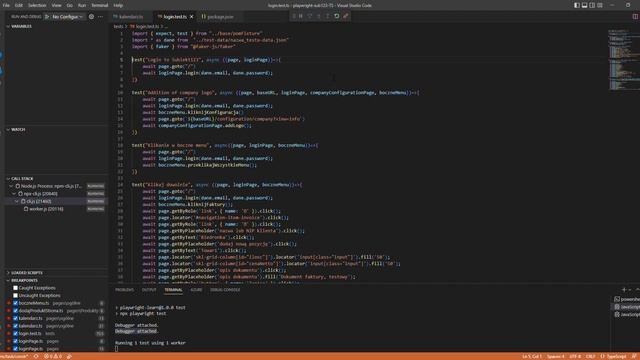The image size is (640, 360).
Task: Open the Go menu
Action: 69,5
